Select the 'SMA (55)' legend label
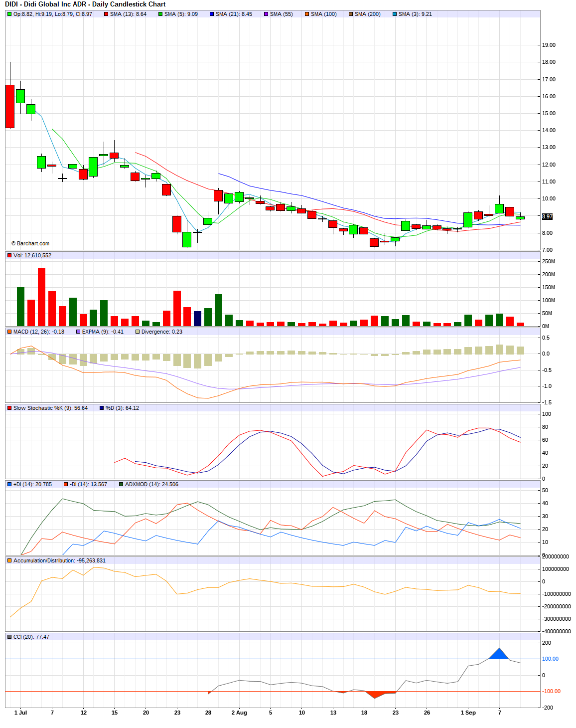This screenshot has height=728, width=576. [282, 14]
